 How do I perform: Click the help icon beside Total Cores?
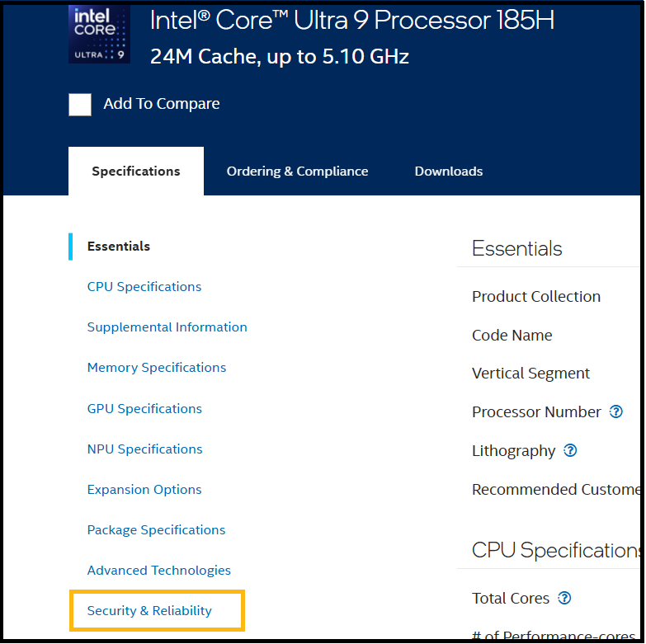tap(564, 598)
